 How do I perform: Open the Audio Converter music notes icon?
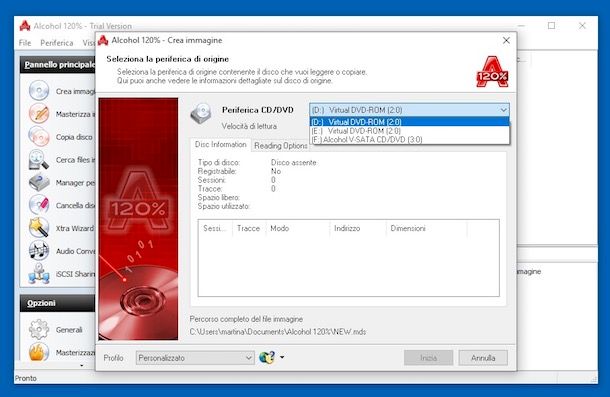point(39,251)
